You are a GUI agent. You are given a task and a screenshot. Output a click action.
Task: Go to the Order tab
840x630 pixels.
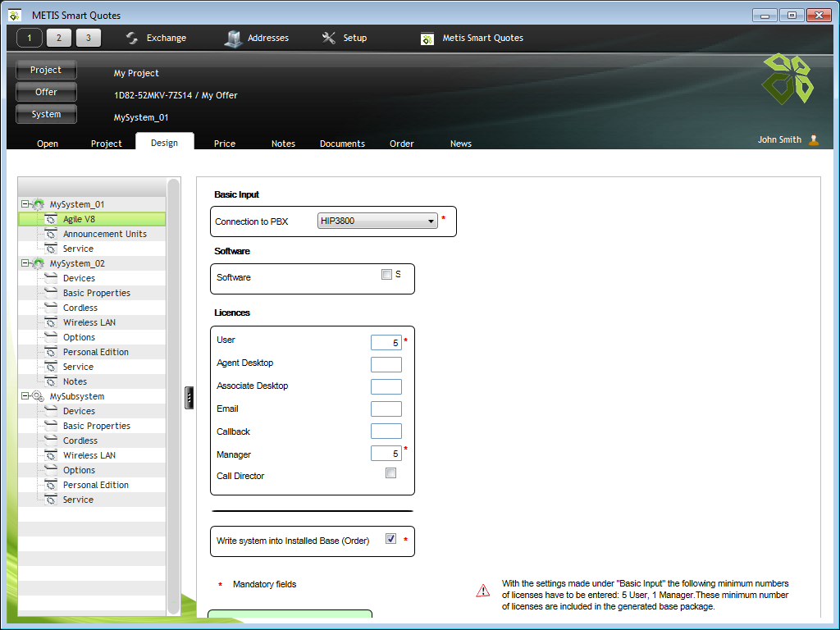tap(402, 144)
